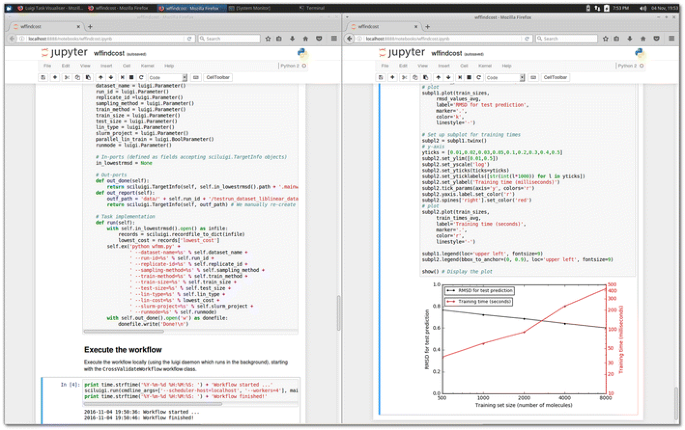685x430 pixels.
Task: Save the notebook in the left Jupyter window
Action: 43,77
